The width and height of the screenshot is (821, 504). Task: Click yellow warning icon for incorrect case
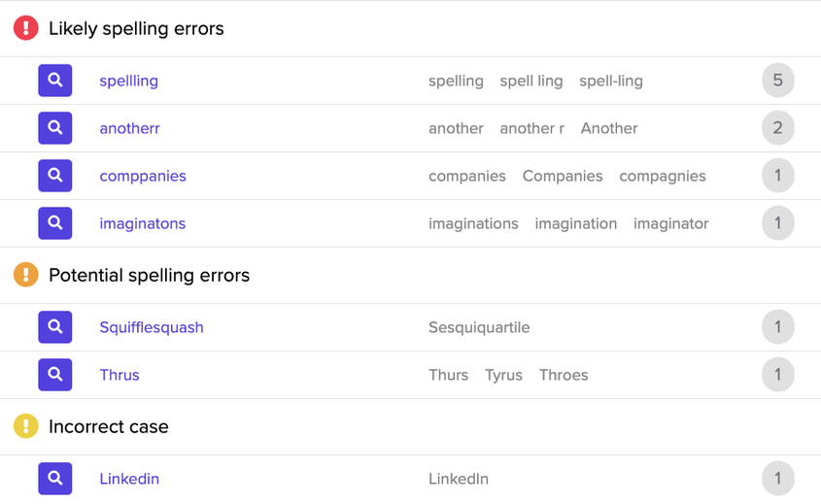pos(25,426)
